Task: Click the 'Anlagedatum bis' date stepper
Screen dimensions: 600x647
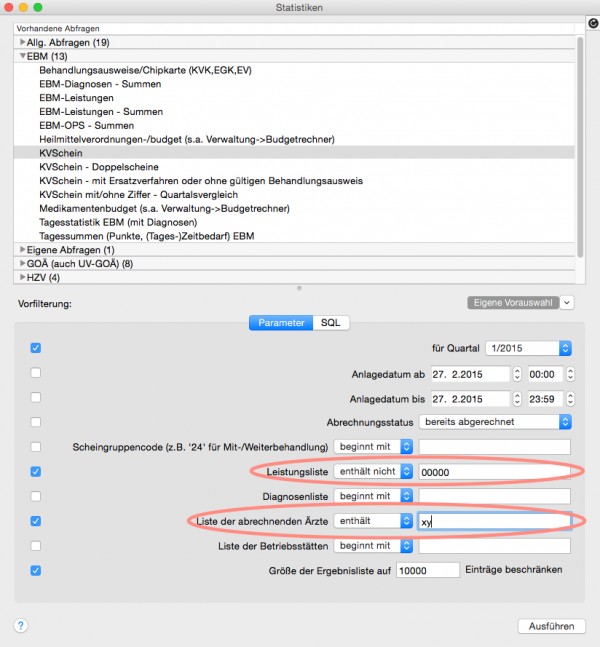Action: click(517, 399)
